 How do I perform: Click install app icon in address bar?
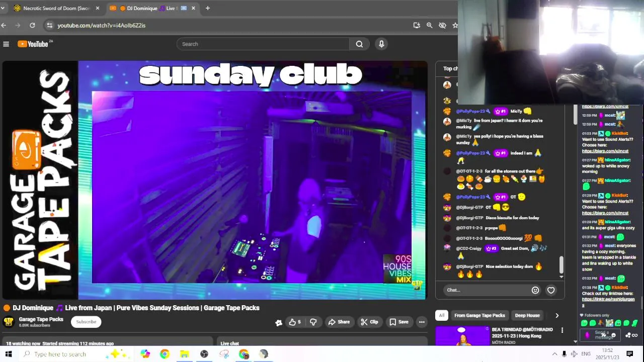coord(417,25)
